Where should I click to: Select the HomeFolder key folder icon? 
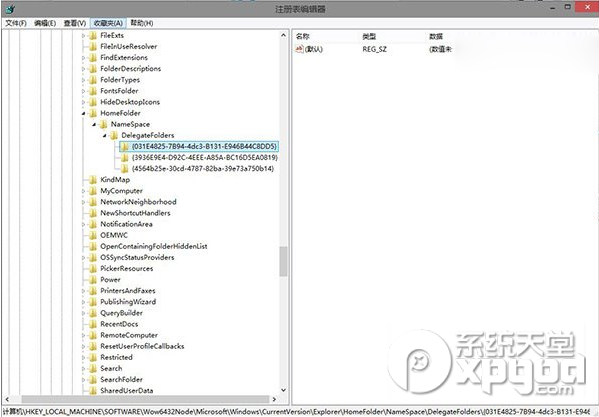tap(93, 113)
